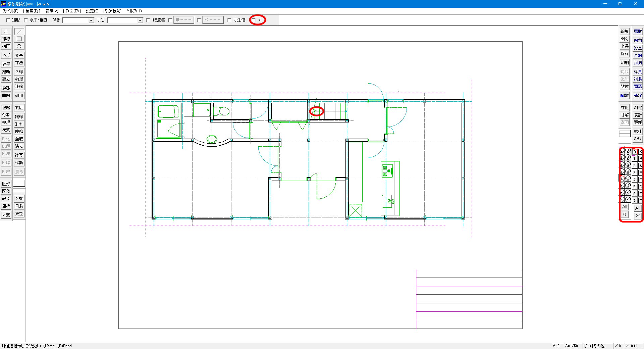
Task: Activate the 伸縮 stretch tool
Action: click(19, 131)
